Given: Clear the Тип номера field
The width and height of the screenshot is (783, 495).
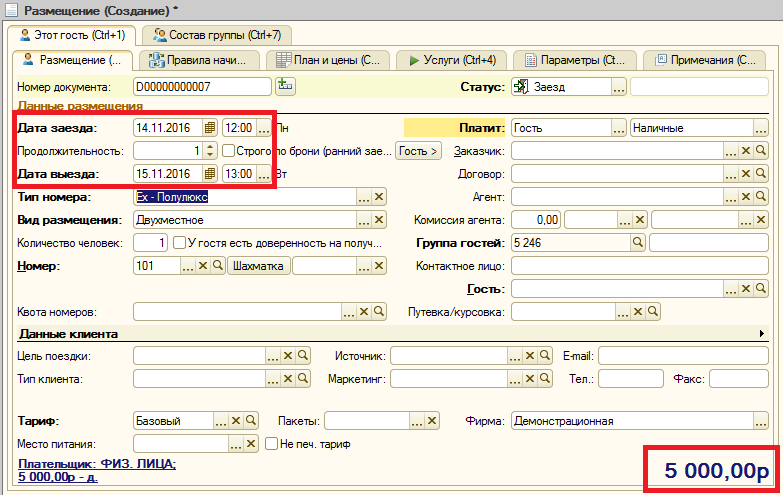Looking at the screenshot, I should 379,197.
